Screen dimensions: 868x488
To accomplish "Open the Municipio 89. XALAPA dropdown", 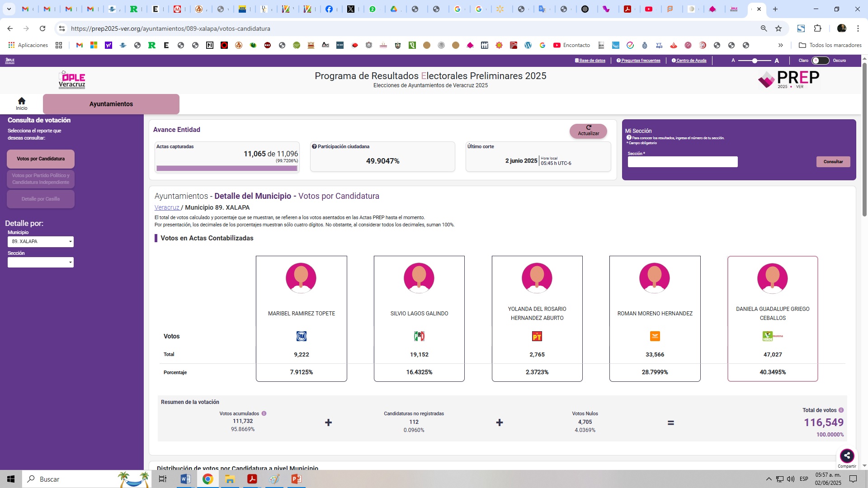I will point(41,242).
